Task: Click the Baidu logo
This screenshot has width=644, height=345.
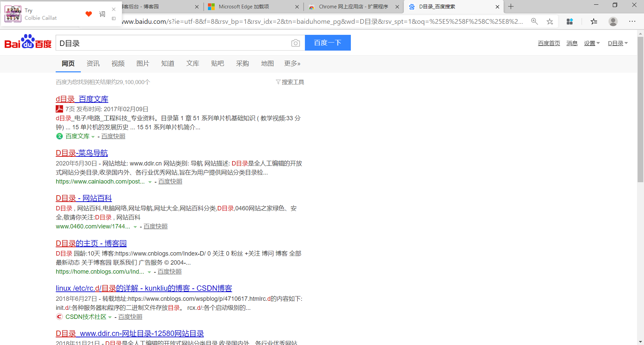Action: [x=28, y=42]
